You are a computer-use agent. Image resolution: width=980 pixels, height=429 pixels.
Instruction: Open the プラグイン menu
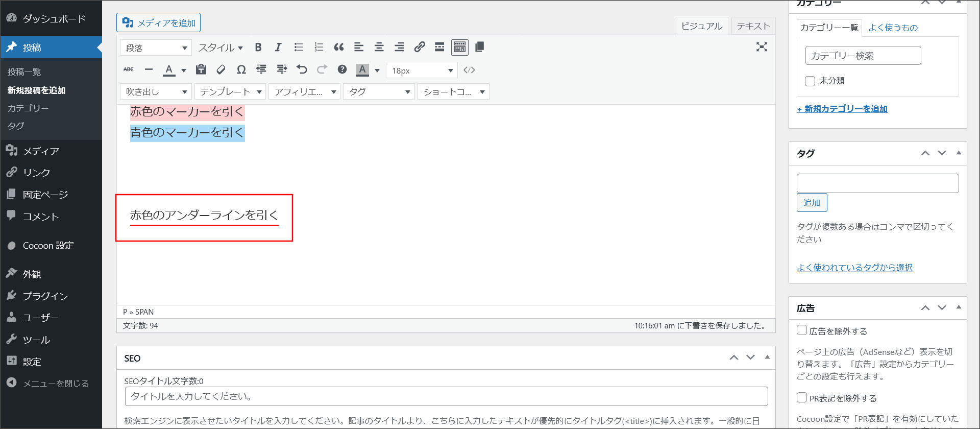[51, 296]
